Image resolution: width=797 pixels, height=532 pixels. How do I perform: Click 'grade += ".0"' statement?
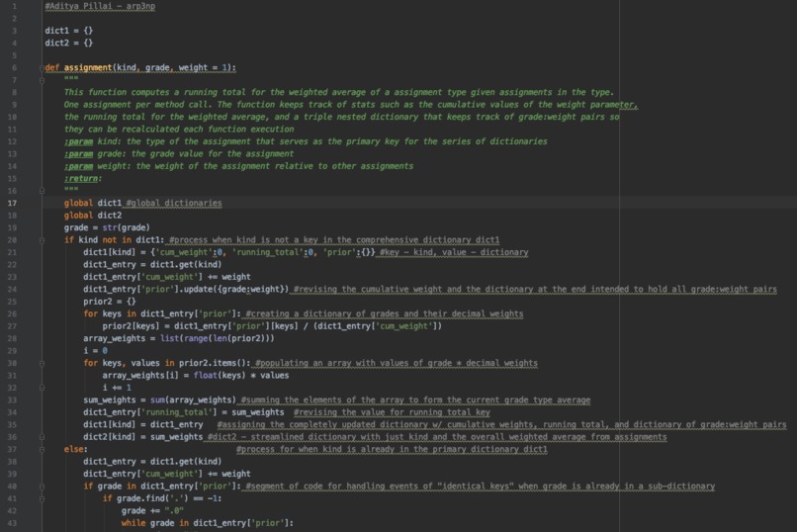152,510
